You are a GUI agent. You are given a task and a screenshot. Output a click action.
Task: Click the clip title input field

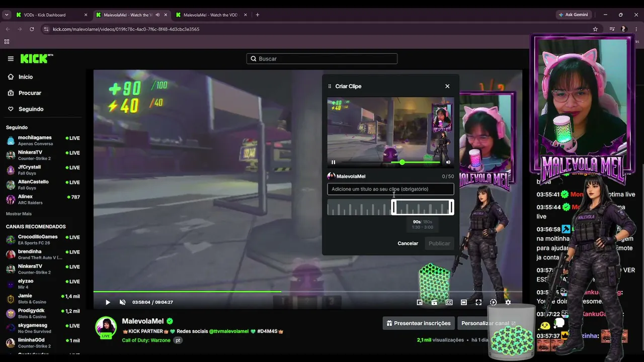point(390,189)
